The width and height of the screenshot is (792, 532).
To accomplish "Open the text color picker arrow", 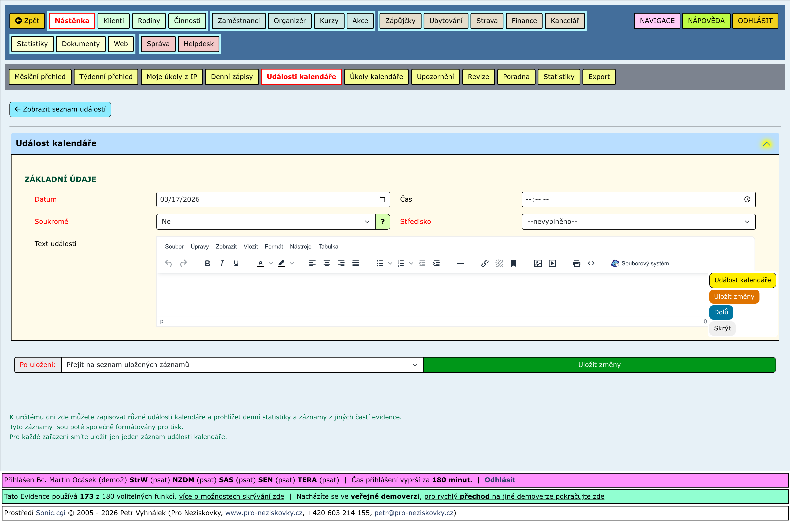I will [271, 264].
